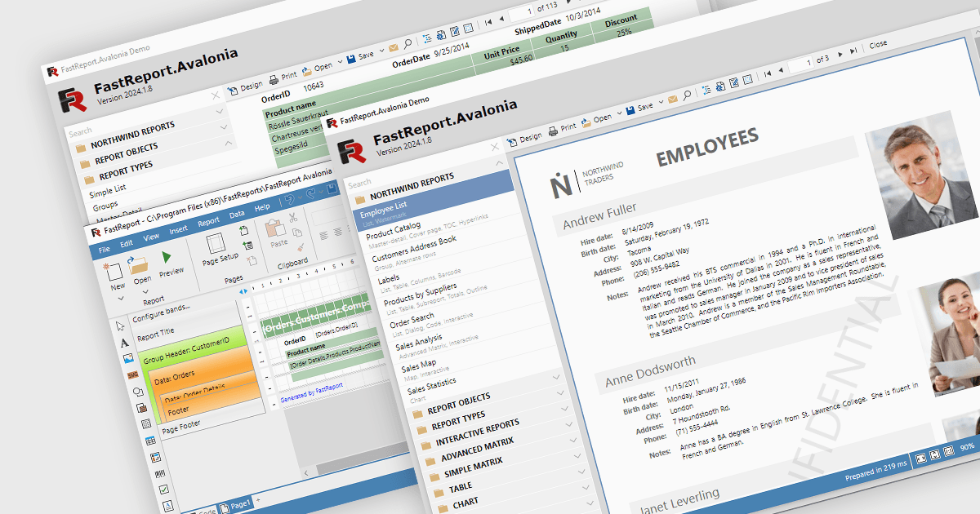Go to next page in front demo preview
This screenshot has height=514, width=980.
(841, 54)
